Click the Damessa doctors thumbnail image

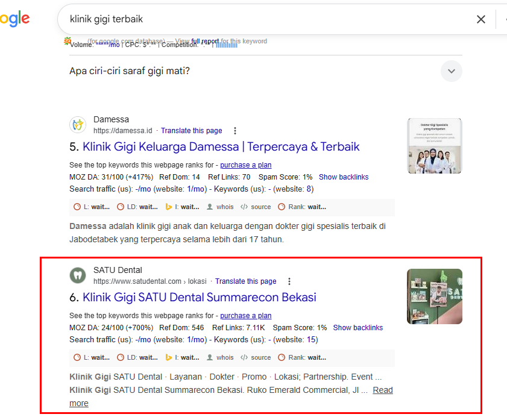point(435,146)
